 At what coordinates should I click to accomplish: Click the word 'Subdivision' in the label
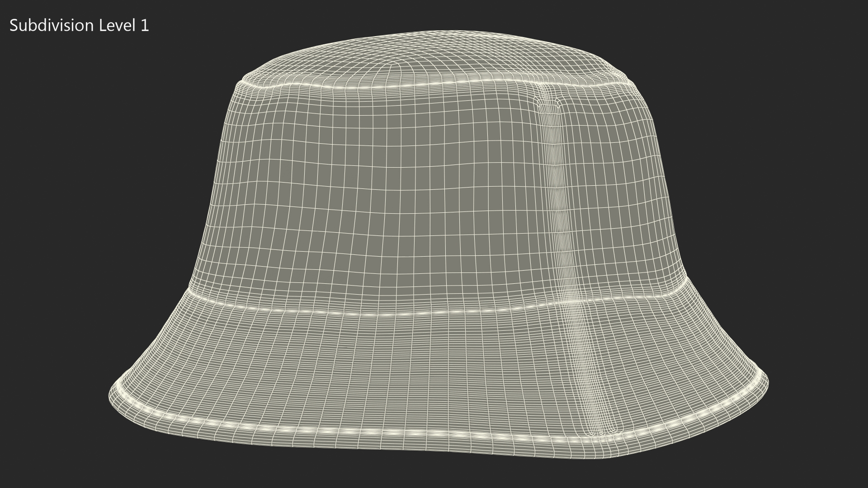pos(51,26)
